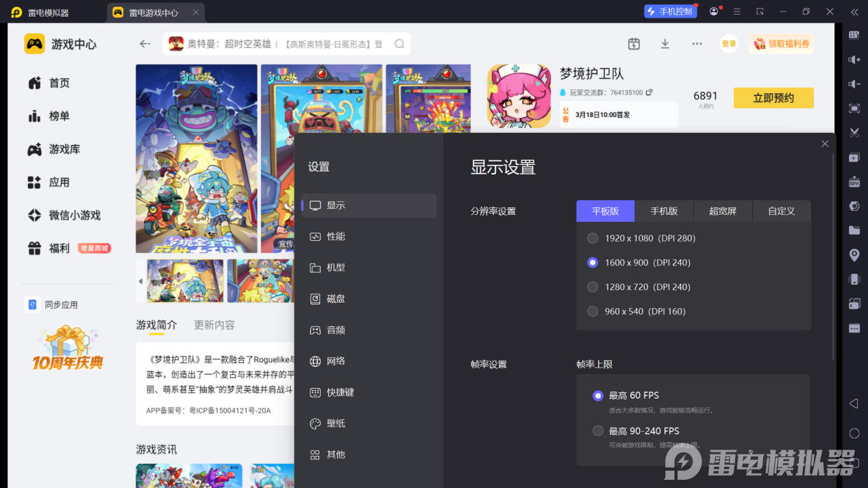Increase the emulator volume
This screenshot has height=488, width=868.
854,60
